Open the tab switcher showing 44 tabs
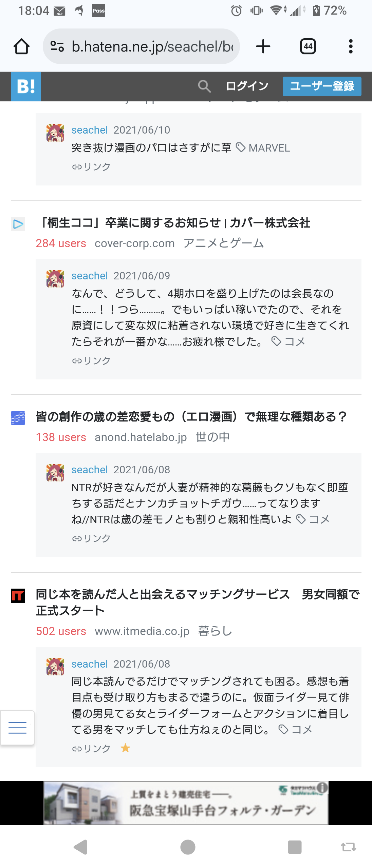The width and height of the screenshot is (372, 868). point(308,46)
